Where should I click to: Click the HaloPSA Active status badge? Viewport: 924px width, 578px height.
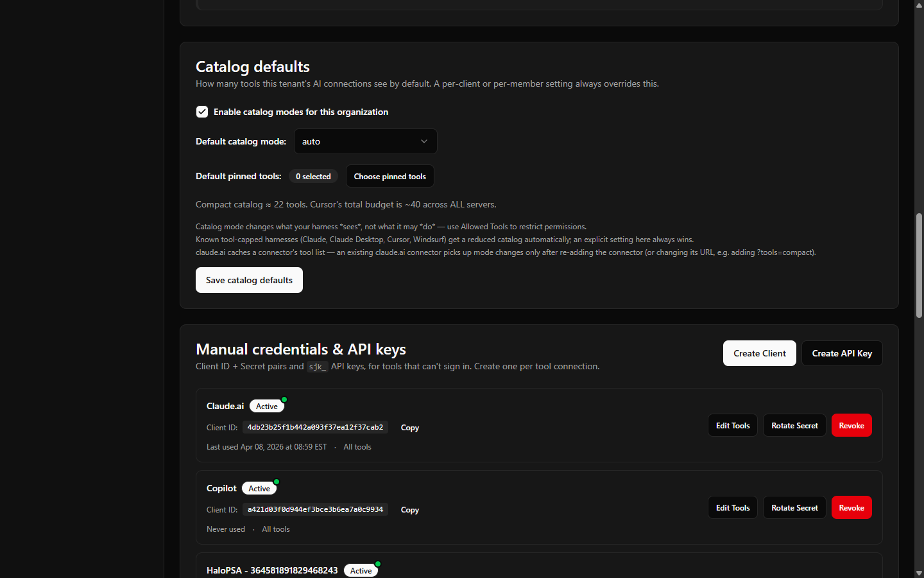361,570
